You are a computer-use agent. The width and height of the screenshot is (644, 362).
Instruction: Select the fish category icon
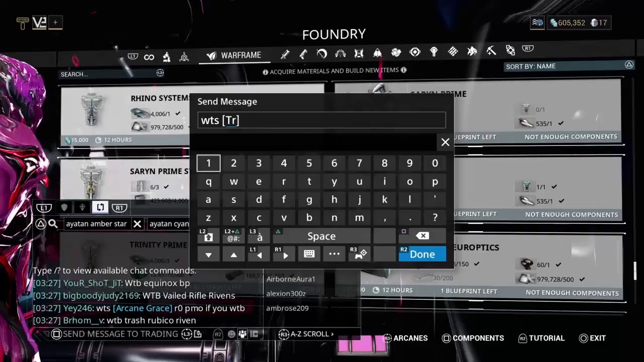[x=472, y=51]
